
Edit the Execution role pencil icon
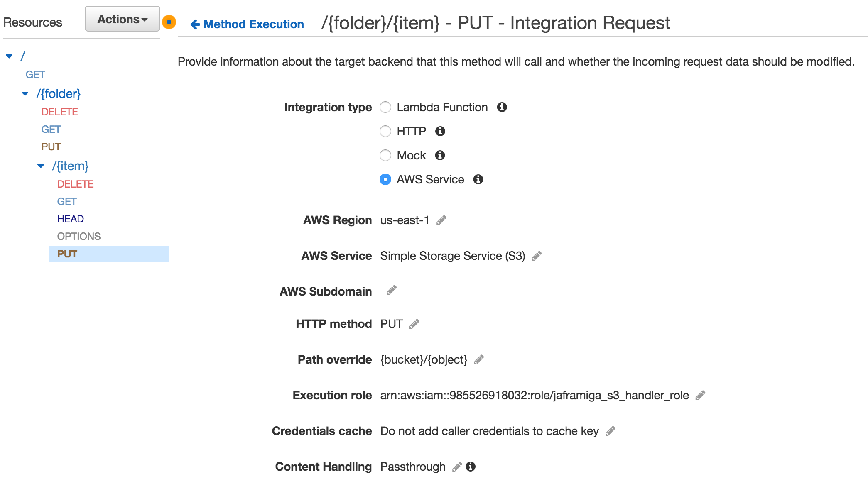pyautogui.click(x=701, y=395)
